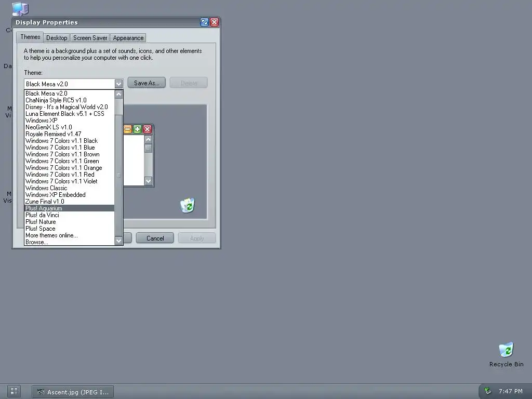Choose Windows 7 Colors v1.1 Red
532x399 pixels.
coord(70,175)
